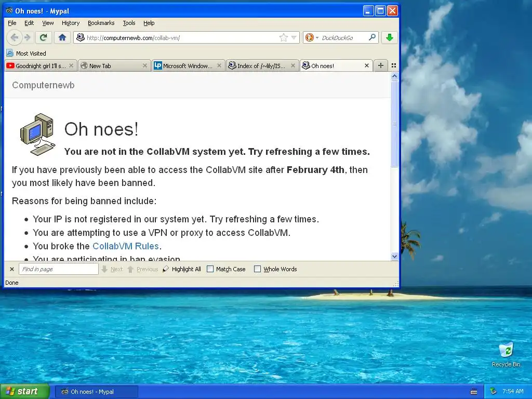
Task: Open the downloads green arrow button
Action: (x=390, y=37)
